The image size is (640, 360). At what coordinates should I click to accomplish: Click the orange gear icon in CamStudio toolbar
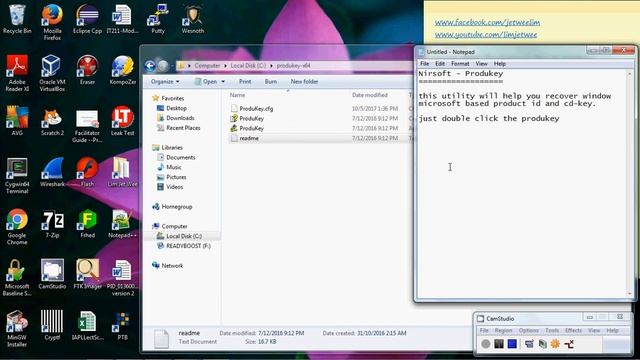click(x=555, y=344)
